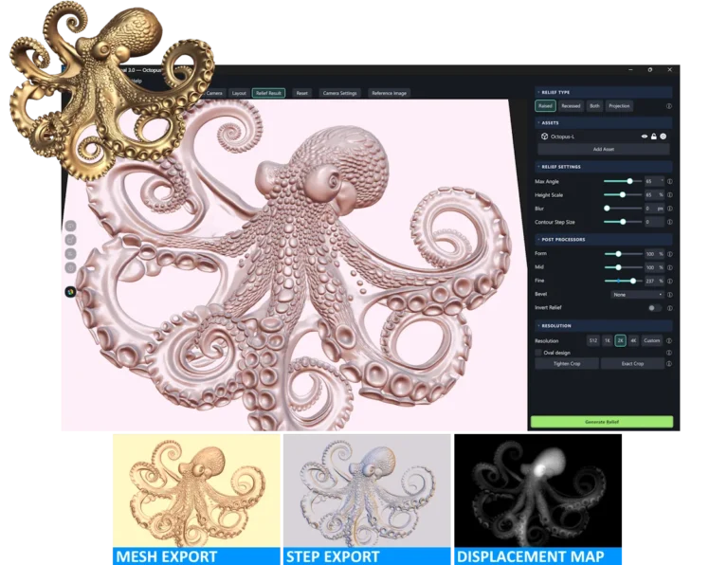The image size is (728, 565).
Task: Click the info icon for Height Scale
Action: [669, 195]
